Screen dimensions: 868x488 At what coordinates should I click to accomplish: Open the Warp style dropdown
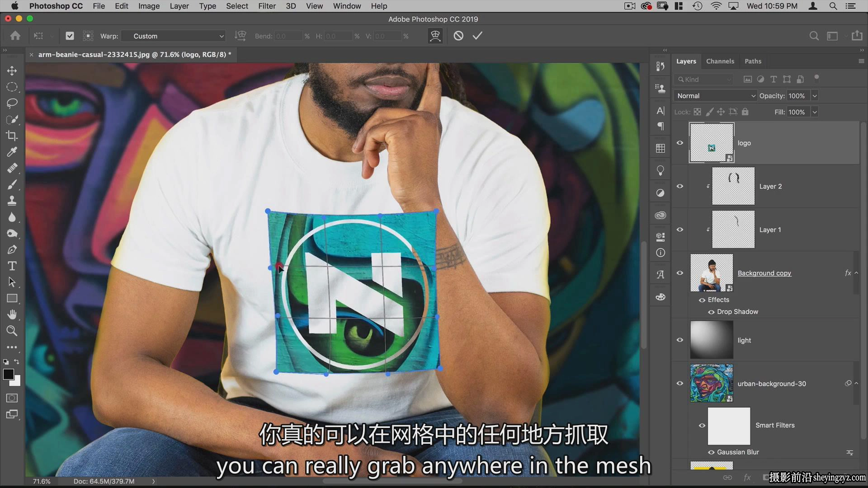(x=174, y=36)
